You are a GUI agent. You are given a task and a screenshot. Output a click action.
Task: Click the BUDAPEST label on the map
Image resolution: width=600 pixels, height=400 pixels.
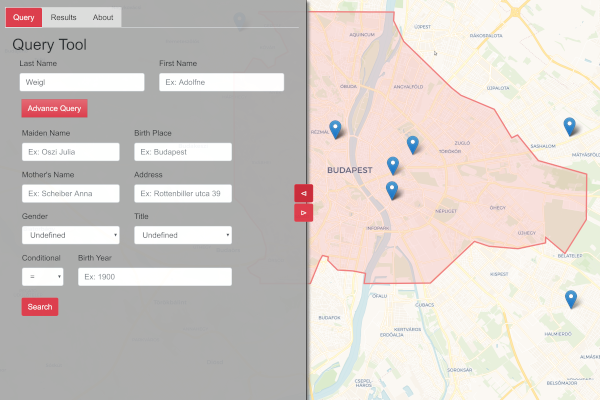pyautogui.click(x=350, y=170)
